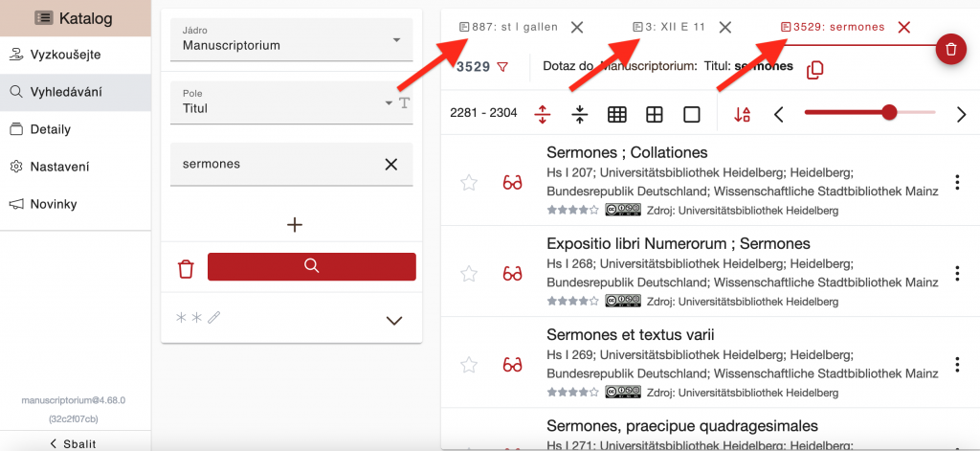The width and height of the screenshot is (980, 451).
Task: Toggle favorite star for Sermones et textus varii
Action: coord(469,365)
